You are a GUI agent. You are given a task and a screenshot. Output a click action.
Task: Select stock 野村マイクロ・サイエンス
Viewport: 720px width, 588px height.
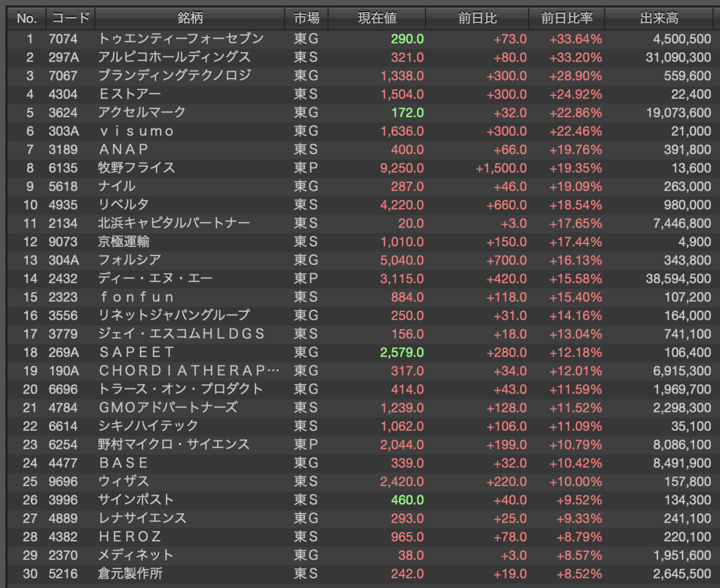click(x=174, y=444)
